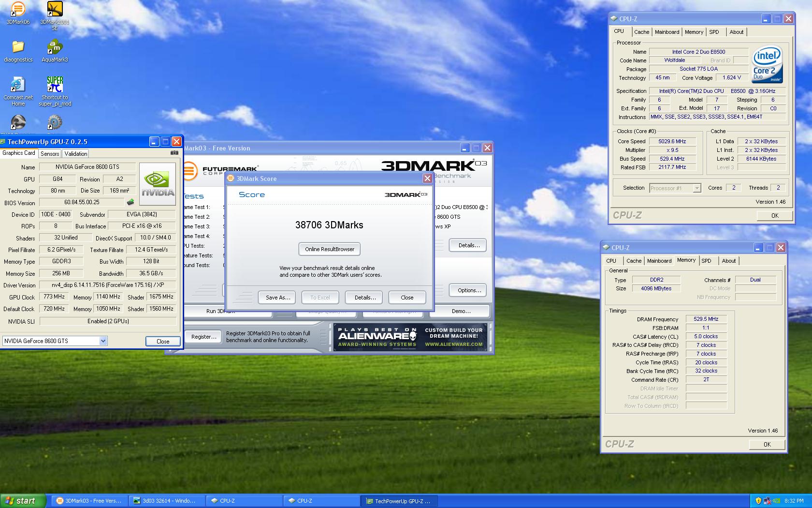Open Mainboard tab in lower CPU-Z window
This screenshot has height=508, width=812.
(x=659, y=261)
